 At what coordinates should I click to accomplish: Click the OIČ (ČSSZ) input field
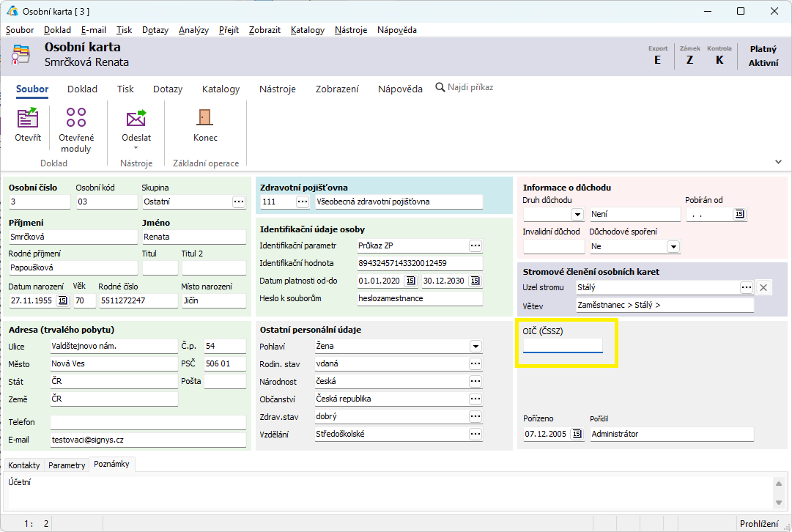click(x=563, y=345)
